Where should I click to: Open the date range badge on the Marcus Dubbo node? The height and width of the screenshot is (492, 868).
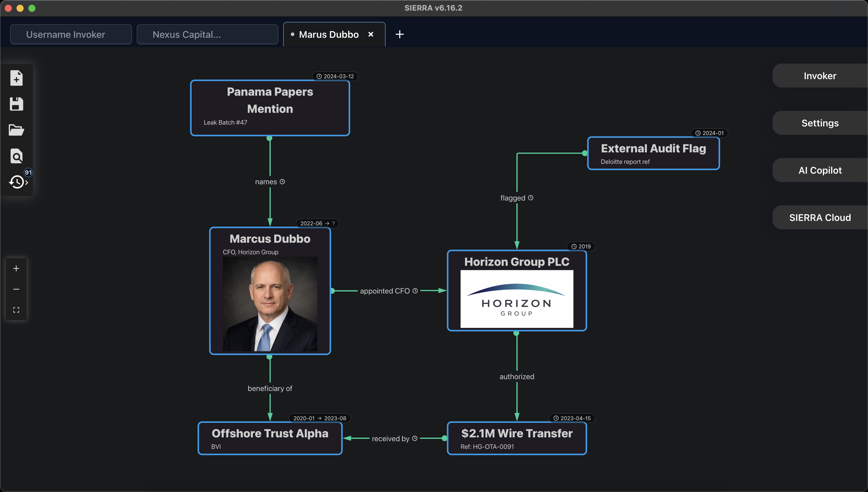316,223
